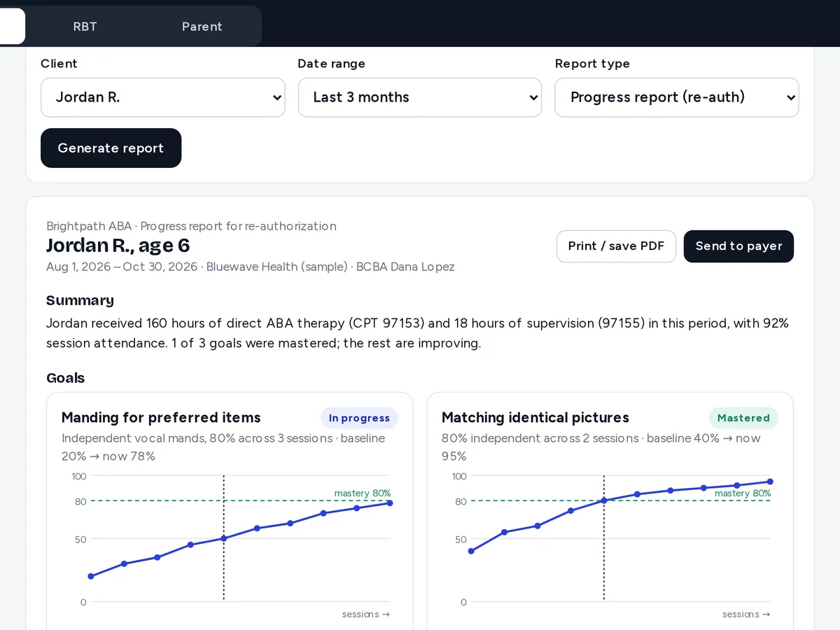
Task: Click the In progress status badge
Action: (x=359, y=418)
